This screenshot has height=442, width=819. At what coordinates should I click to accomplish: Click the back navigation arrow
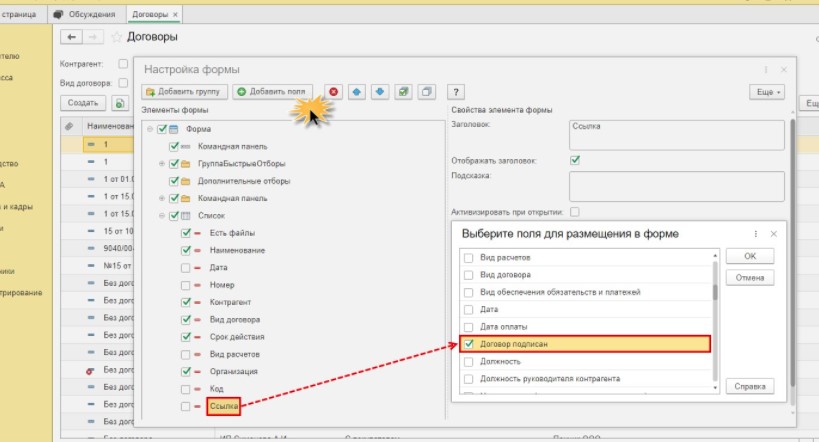click(72, 37)
